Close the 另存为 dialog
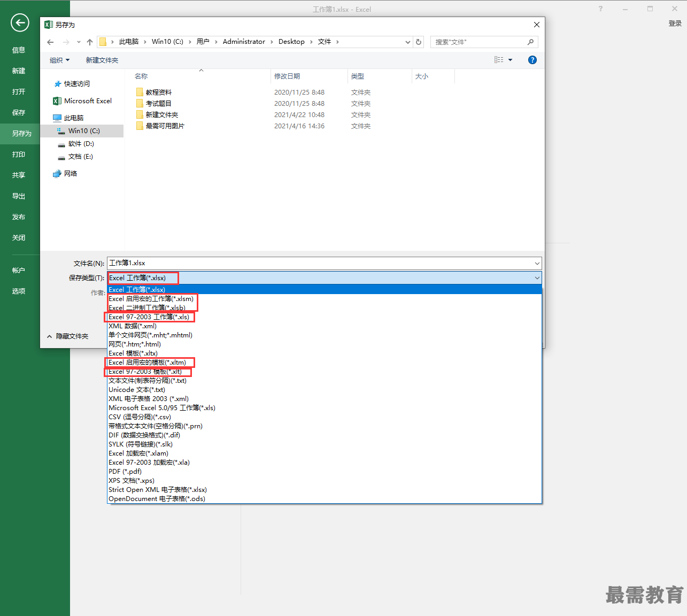 [x=537, y=25]
